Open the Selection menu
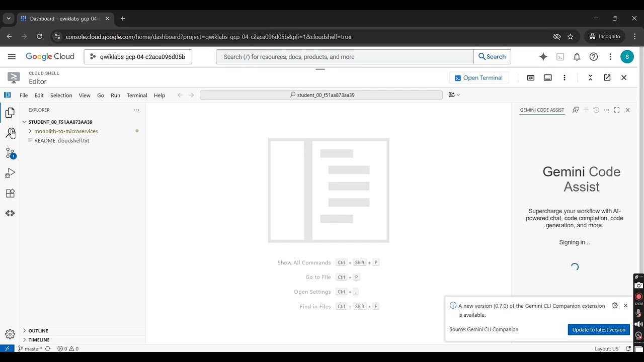This screenshot has width=644, height=362. [61, 96]
